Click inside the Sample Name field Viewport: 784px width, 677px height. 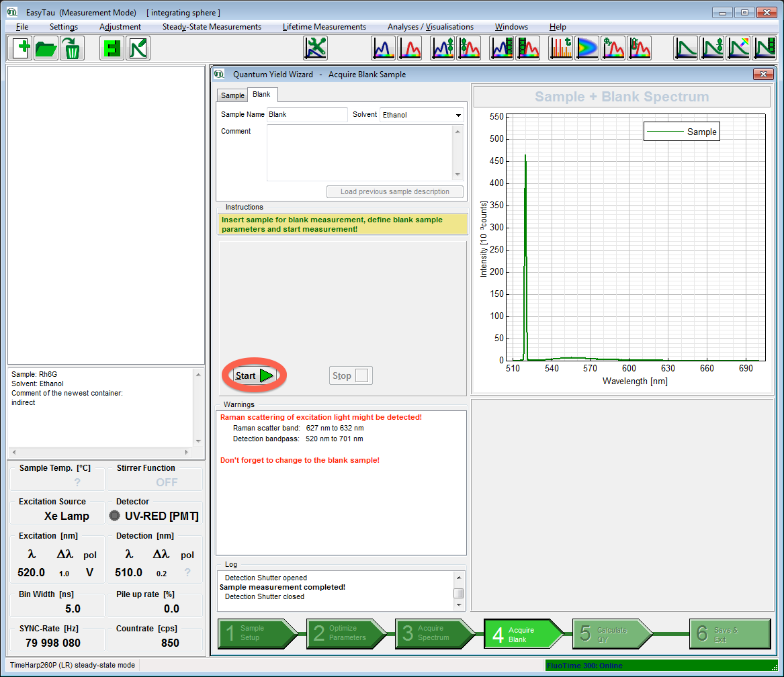point(307,115)
